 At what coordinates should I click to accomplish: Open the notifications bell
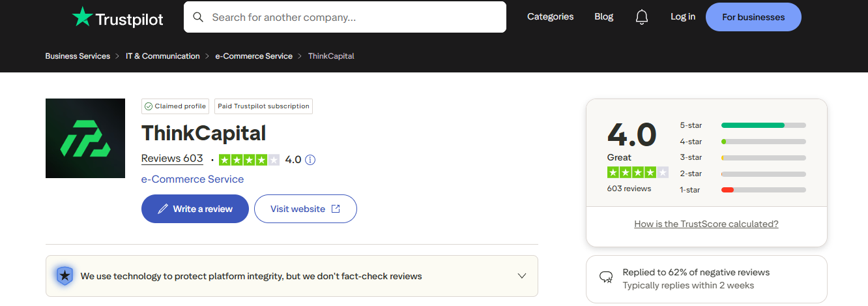pos(642,17)
